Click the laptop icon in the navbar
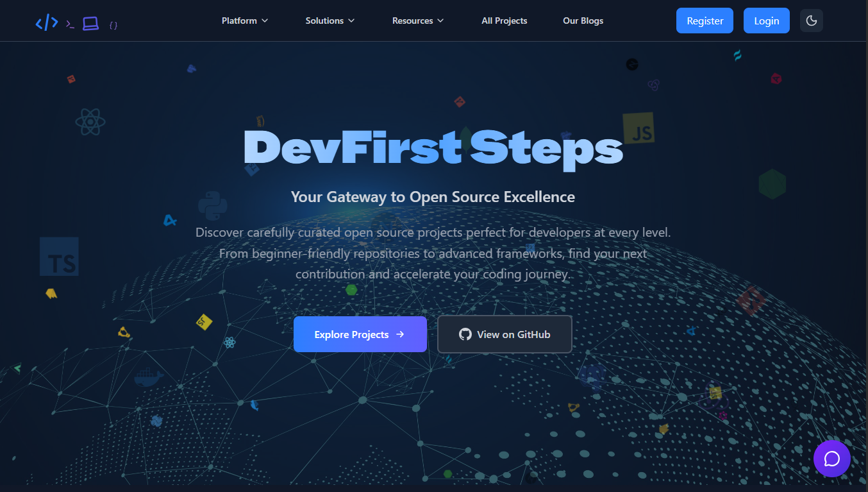 [90, 22]
